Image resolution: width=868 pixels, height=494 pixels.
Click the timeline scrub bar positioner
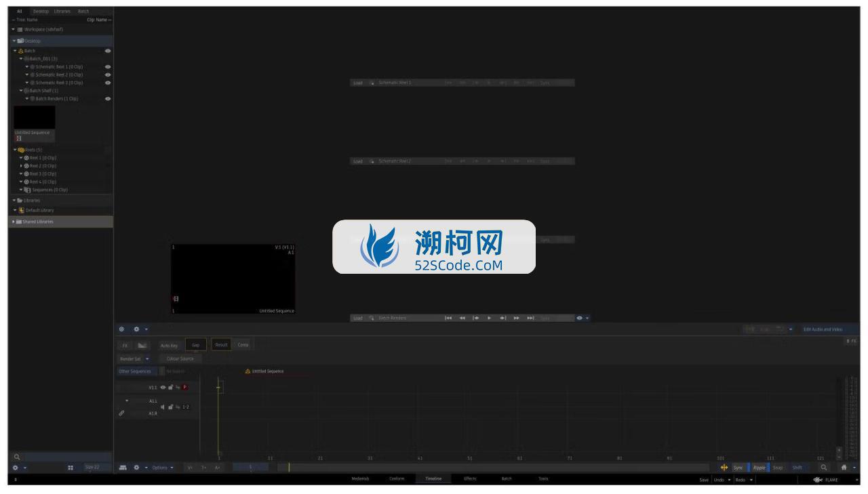point(288,467)
